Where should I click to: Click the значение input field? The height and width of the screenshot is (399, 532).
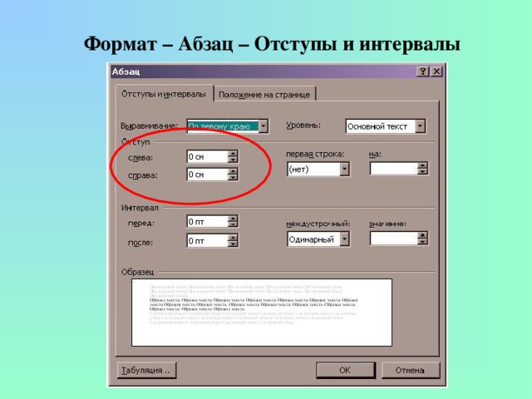(394, 239)
